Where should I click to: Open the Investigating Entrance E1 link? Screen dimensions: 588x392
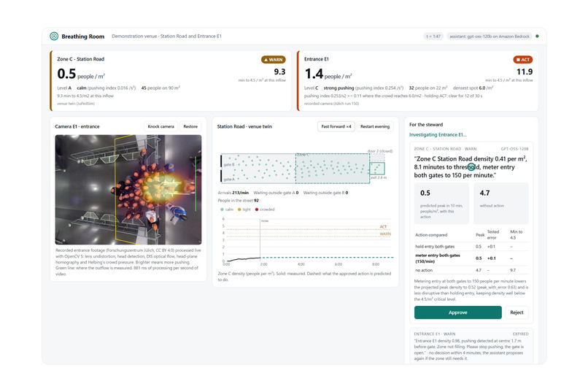pos(438,134)
